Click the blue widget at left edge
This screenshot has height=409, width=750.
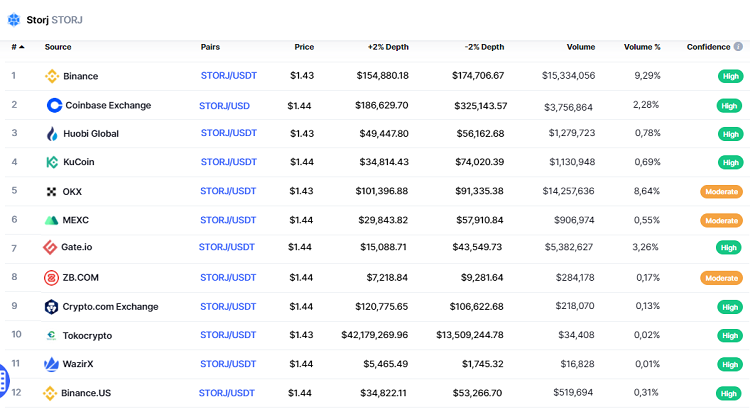(x=3, y=380)
